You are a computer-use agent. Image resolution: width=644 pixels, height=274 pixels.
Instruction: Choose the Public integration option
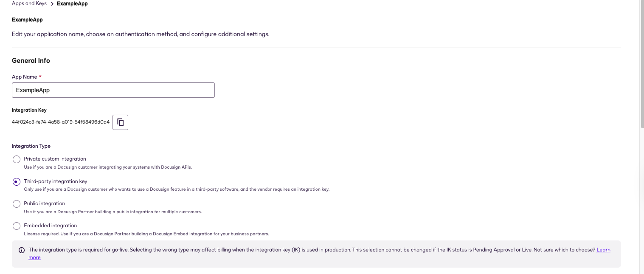(17, 203)
